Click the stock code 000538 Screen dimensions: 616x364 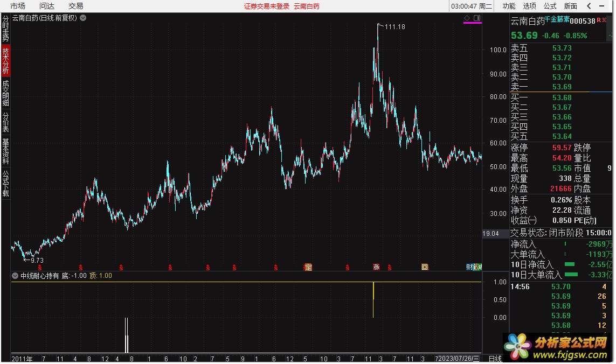[583, 21]
